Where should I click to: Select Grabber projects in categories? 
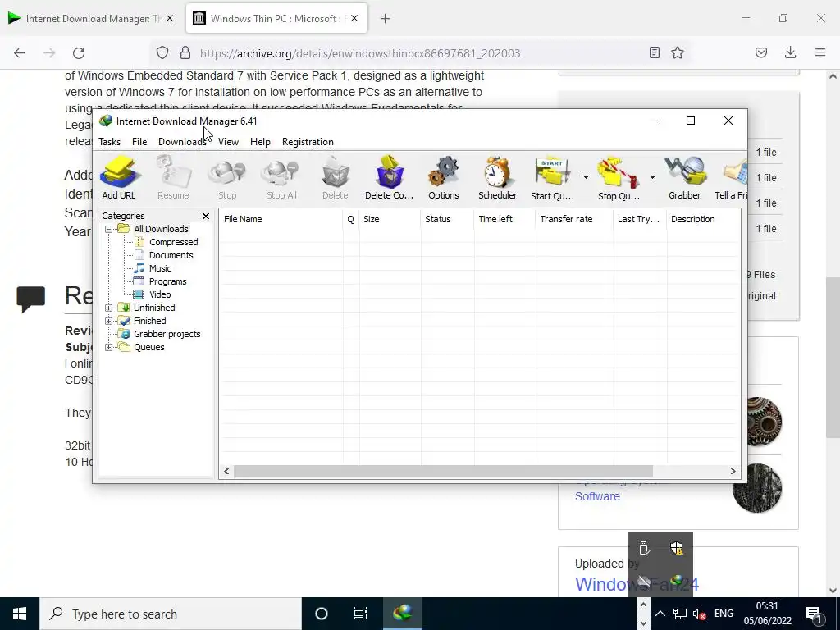pyautogui.click(x=167, y=334)
